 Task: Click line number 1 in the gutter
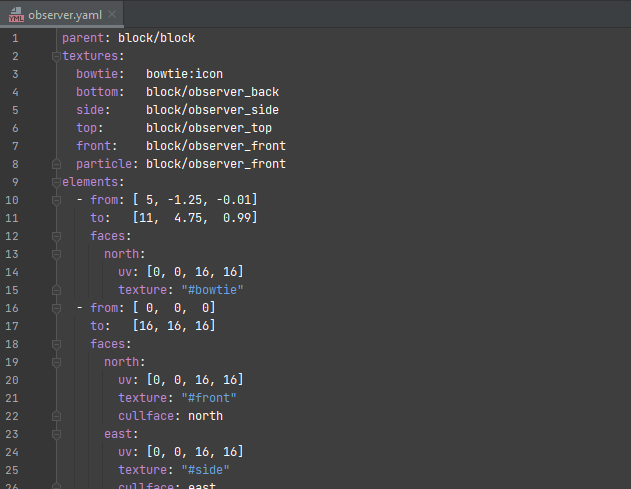(15, 38)
